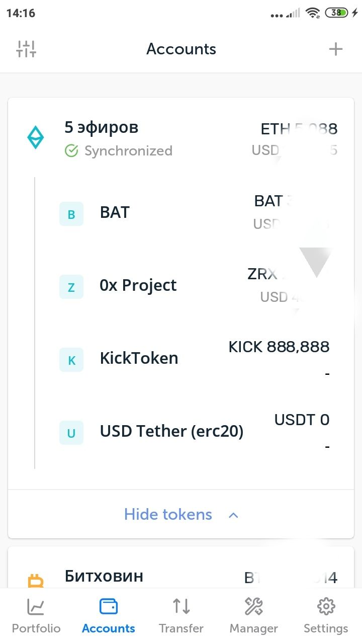Switch to the Transfer tab
The height and width of the screenshot is (644, 362).
pyautogui.click(x=181, y=615)
